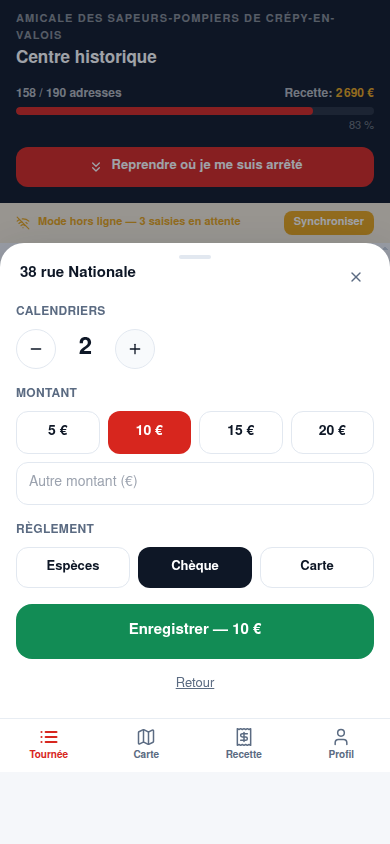
Task: Click the offline wifi-off icon
Action: (23, 222)
